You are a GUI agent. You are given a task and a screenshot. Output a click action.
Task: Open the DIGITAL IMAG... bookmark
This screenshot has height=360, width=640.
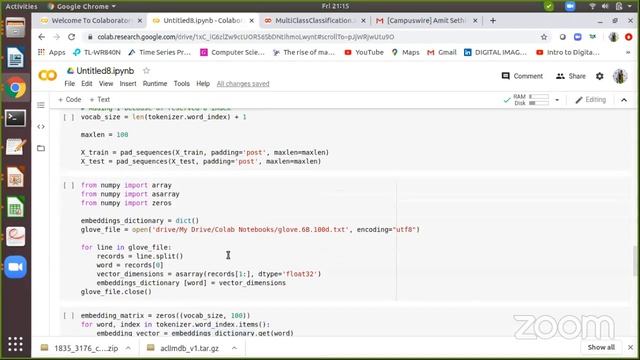pos(496,52)
